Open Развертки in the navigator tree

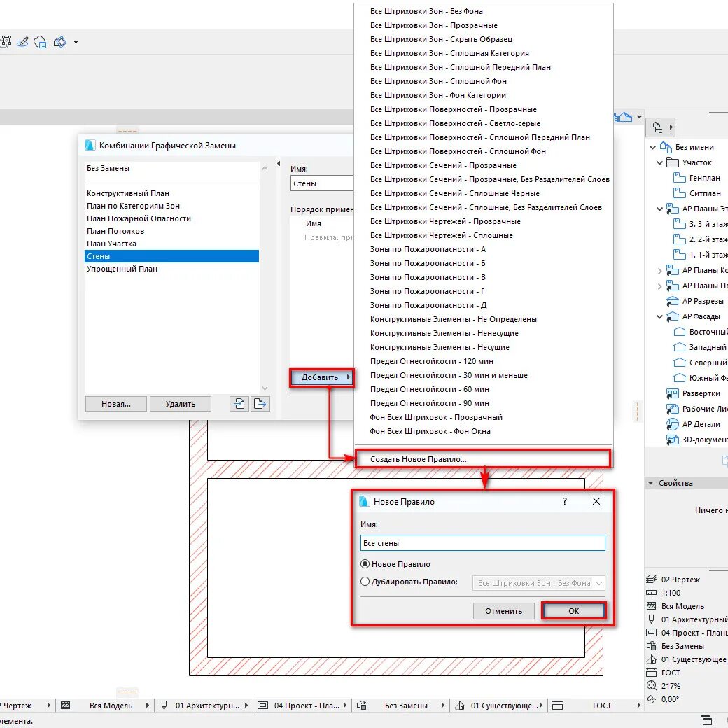tap(701, 393)
